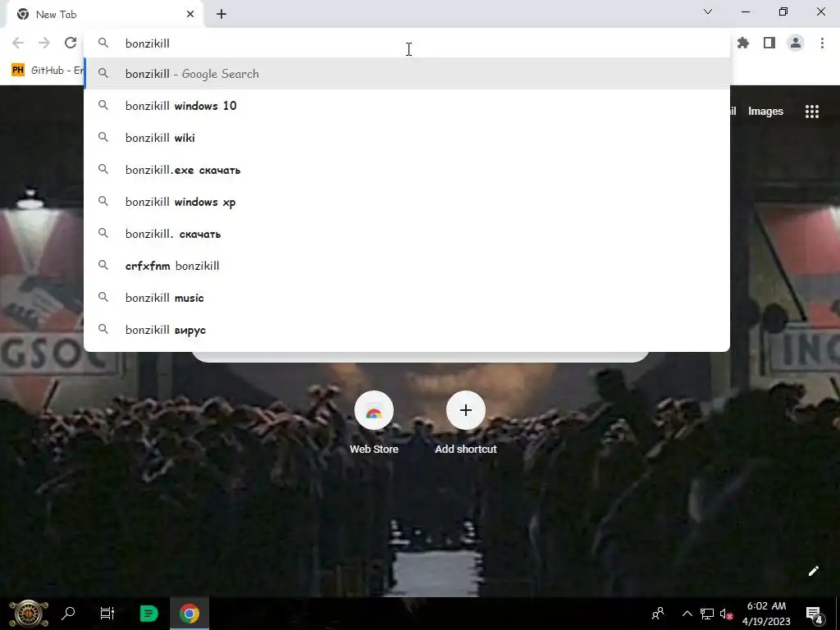Click the Add shortcut plus icon
This screenshot has height=630, width=840.
(466, 411)
